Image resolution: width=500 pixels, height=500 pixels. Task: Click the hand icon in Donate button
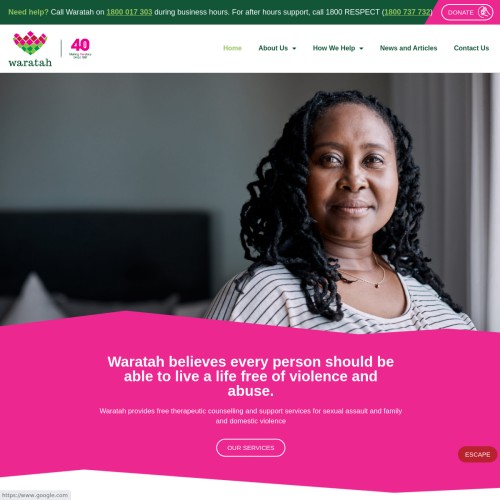484,12
